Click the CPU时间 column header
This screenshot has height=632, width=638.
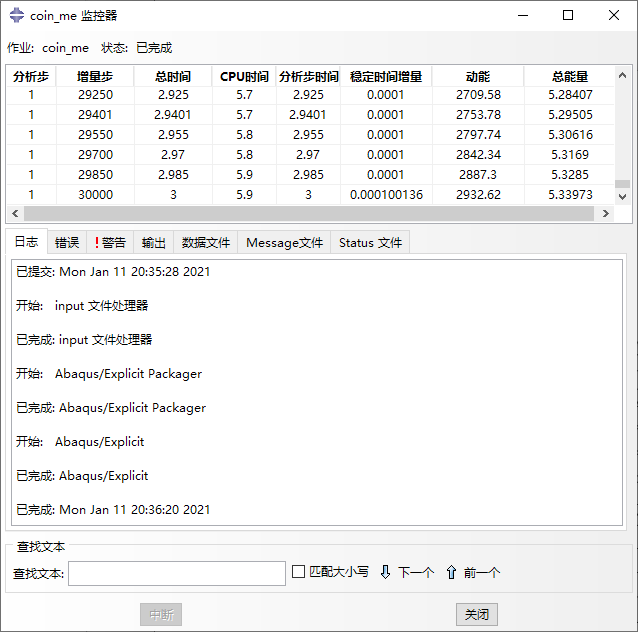click(244, 77)
